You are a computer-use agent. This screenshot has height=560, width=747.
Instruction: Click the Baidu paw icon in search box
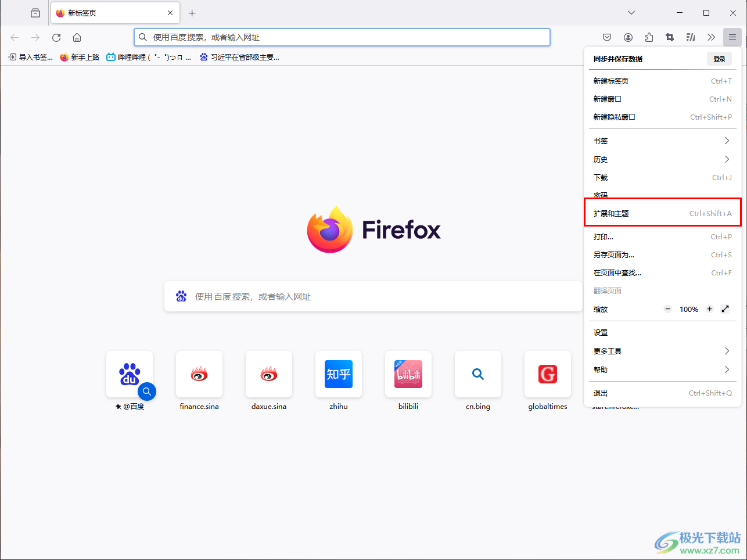[181, 296]
